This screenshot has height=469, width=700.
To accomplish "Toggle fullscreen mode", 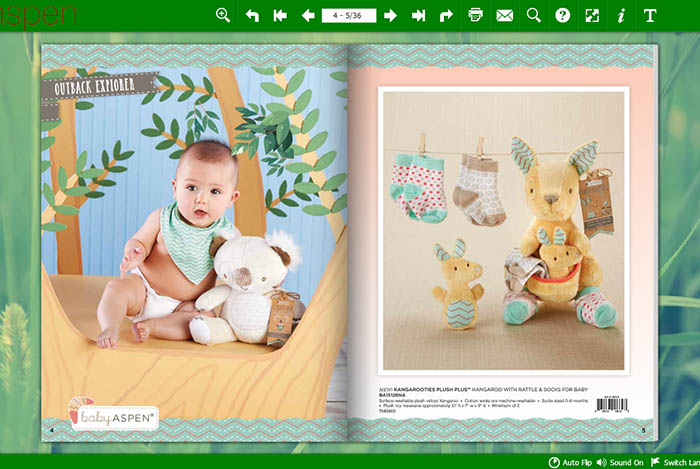I will tap(592, 15).
